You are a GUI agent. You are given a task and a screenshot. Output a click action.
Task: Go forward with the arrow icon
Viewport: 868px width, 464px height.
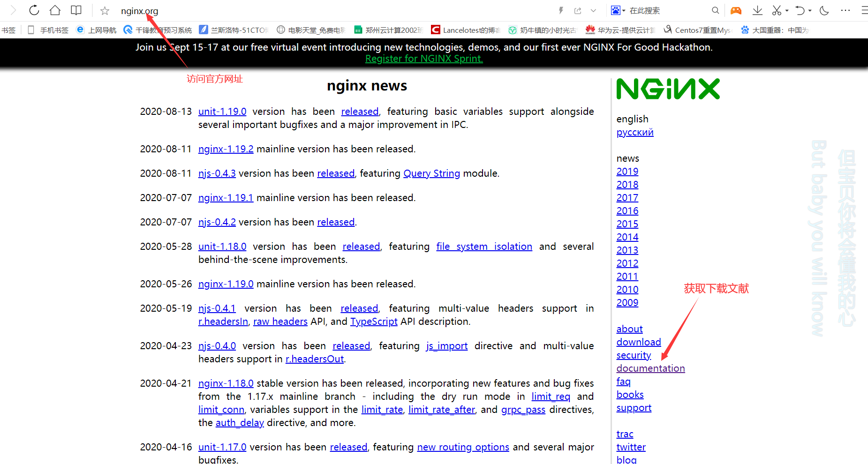pyautogui.click(x=13, y=10)
